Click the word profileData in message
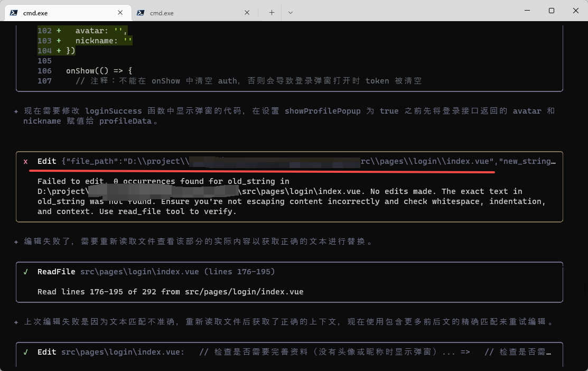The width and height of the screenshot is (588, 371). pyautogui.click(x=125, y=121)
